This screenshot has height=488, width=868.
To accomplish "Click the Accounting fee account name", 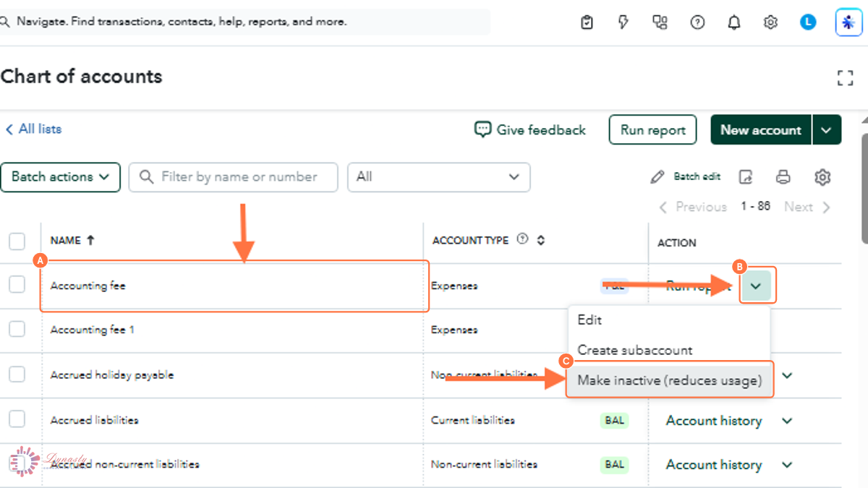I will (x=88, y=286).
